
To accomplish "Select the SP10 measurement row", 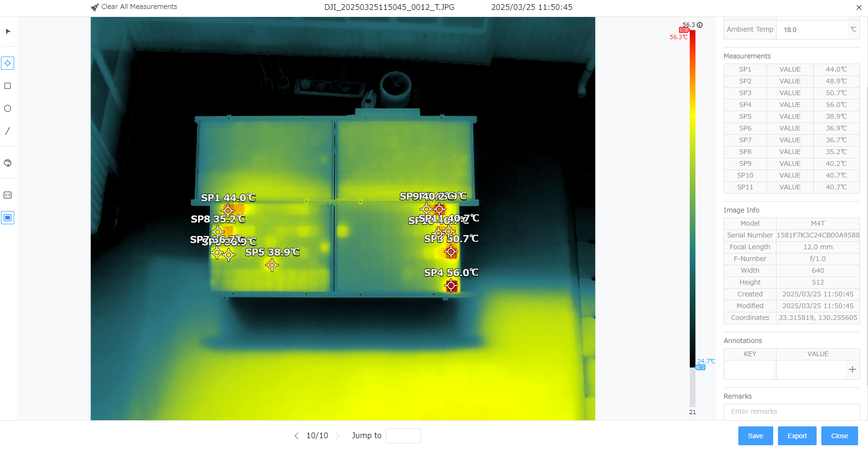I will tap(792, 175).
